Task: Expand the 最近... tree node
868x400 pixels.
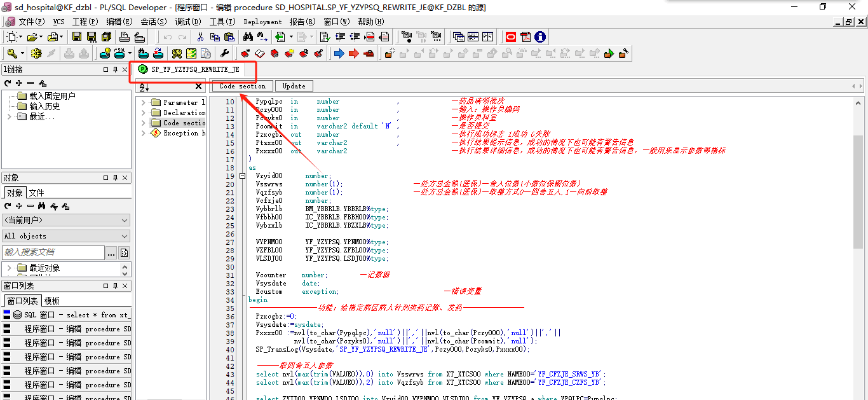Action: pos(9,116)
